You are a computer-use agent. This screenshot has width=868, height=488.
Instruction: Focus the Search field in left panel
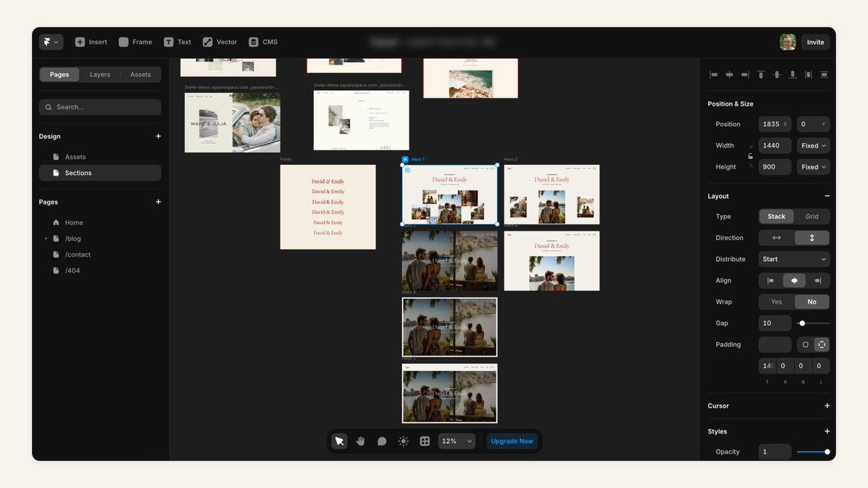[100, 107]
